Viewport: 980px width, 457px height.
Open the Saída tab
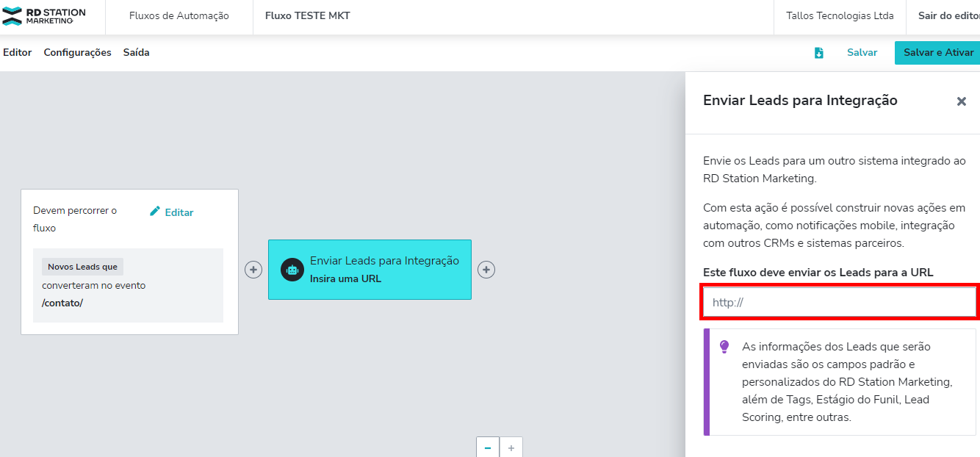[x=136, y=52]
